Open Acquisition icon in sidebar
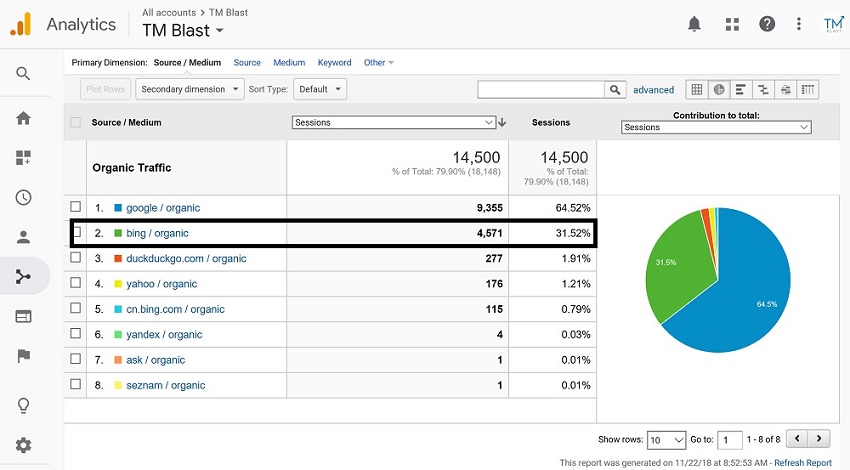The width and height of the screenshot is (850, 470). pyautogui.click(x=23, y=276)
